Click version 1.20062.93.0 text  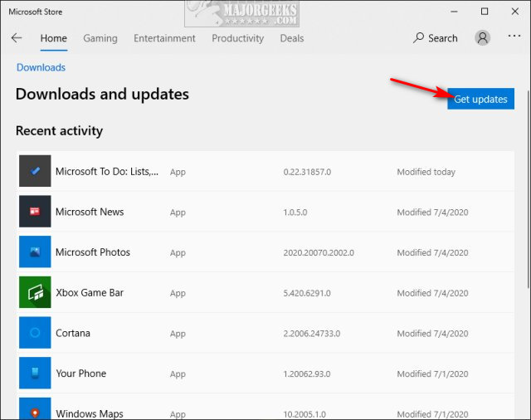307,374
